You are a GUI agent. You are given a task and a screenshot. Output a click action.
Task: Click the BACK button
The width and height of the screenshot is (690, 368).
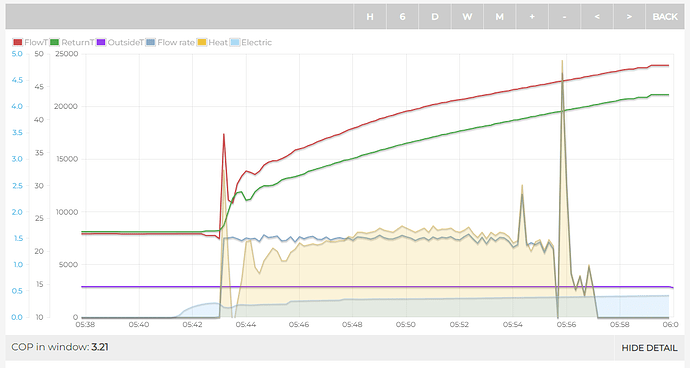point(665,17)
